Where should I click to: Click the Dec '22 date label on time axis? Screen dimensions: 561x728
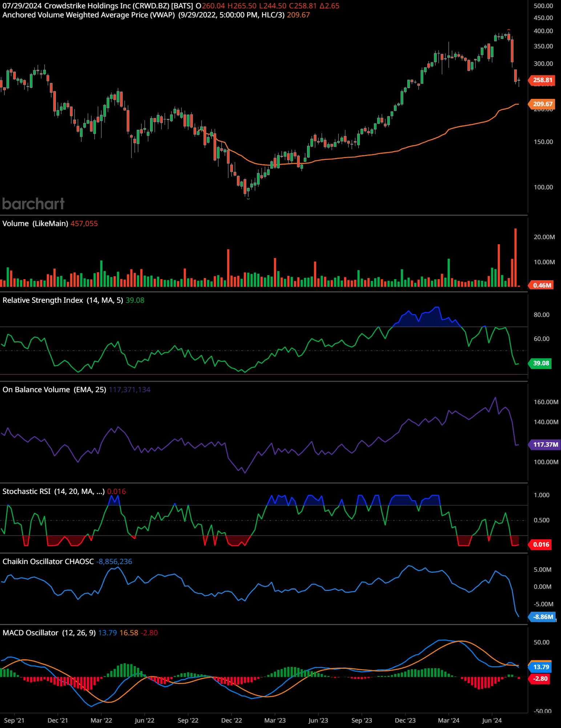tap(231, 720)
